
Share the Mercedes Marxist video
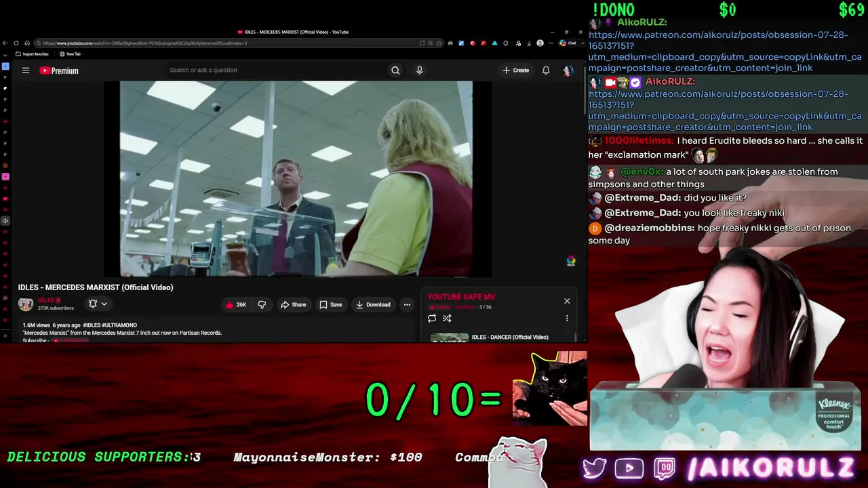pyautogui.click(x=294, y=305)
